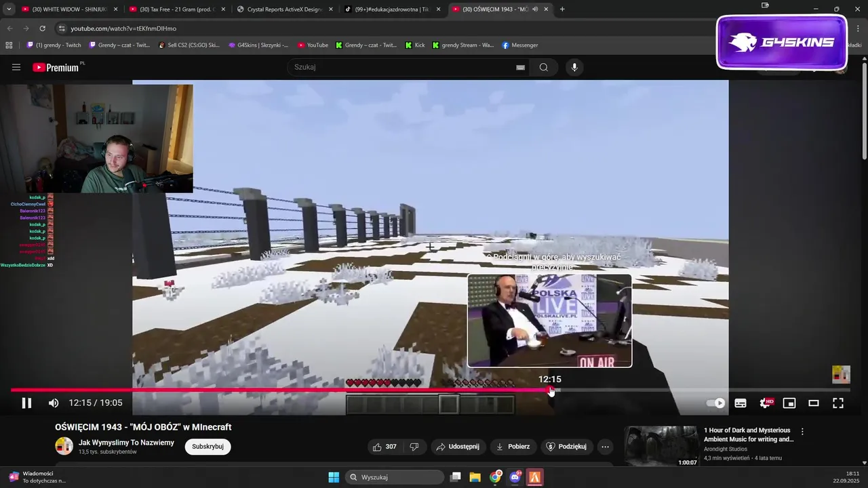Image resolution: width=868 pixels, height=488 pixels.
Task: Dislike the video with thumbs down
Action: [414, 447]
